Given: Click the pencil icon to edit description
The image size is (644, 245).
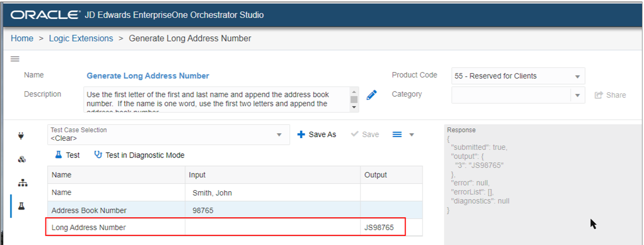Looking at the screenshot, I should (x=371, y=95).
